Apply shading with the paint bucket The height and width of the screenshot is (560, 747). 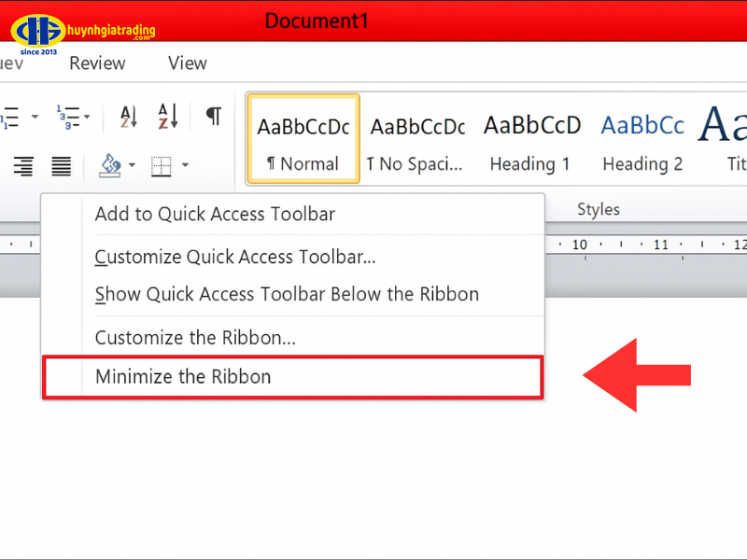(x=110, y=167)
